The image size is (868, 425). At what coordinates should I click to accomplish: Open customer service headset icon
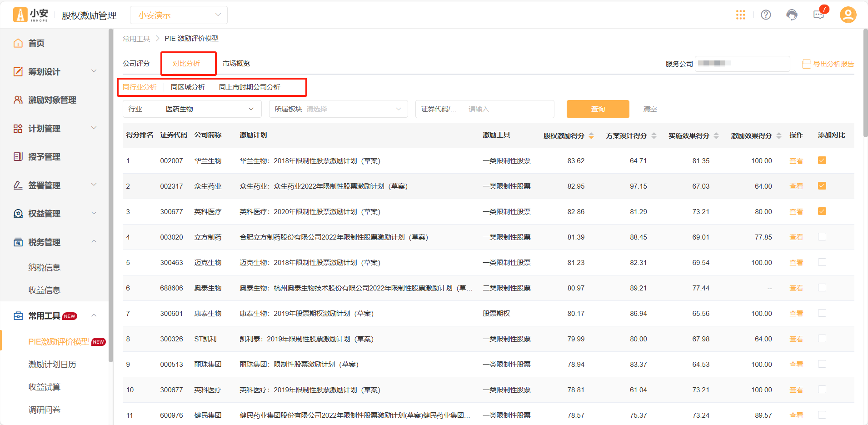click(x=792, y=15)
